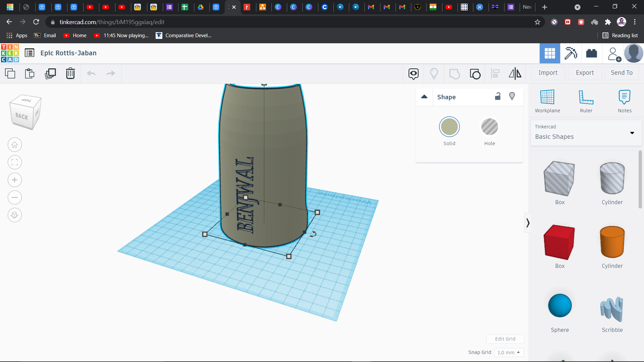The height and width of the screenshot is (362, 644).
Task: Click the Edit Grid button
Action: 505,339
